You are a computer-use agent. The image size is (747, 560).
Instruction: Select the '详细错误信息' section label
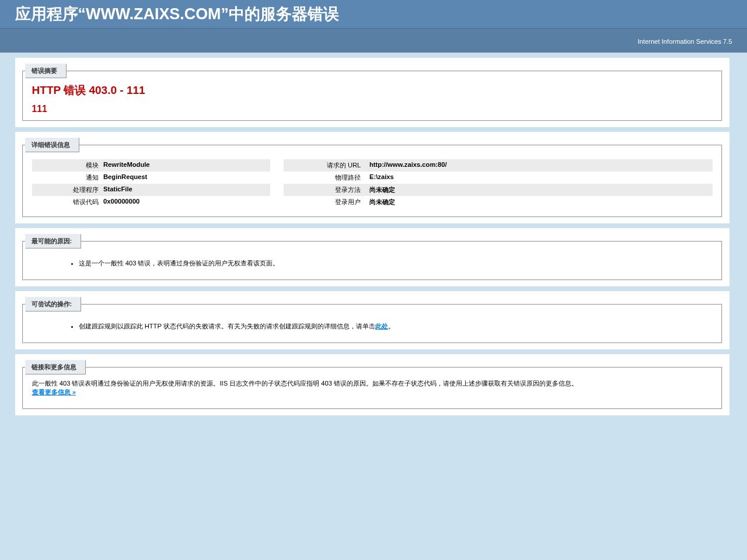[51, 145]
